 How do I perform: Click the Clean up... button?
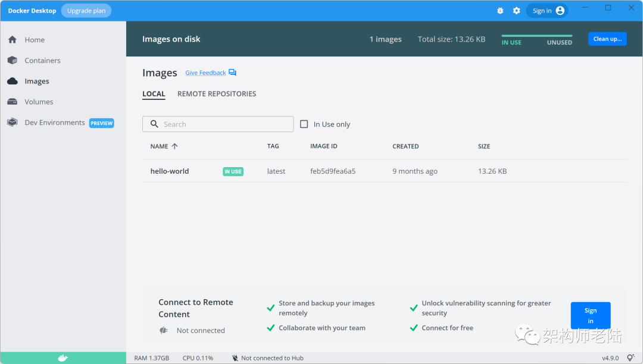pos(607,39)
